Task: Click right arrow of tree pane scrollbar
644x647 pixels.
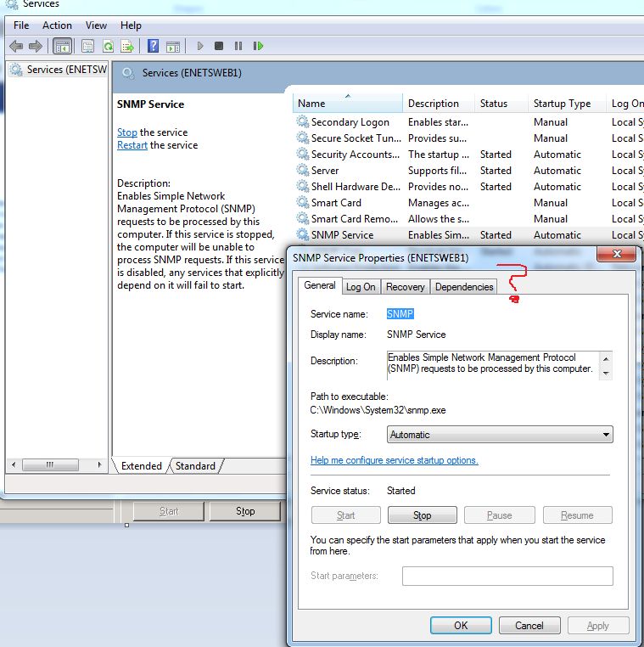Action: [x=99, y=465]
